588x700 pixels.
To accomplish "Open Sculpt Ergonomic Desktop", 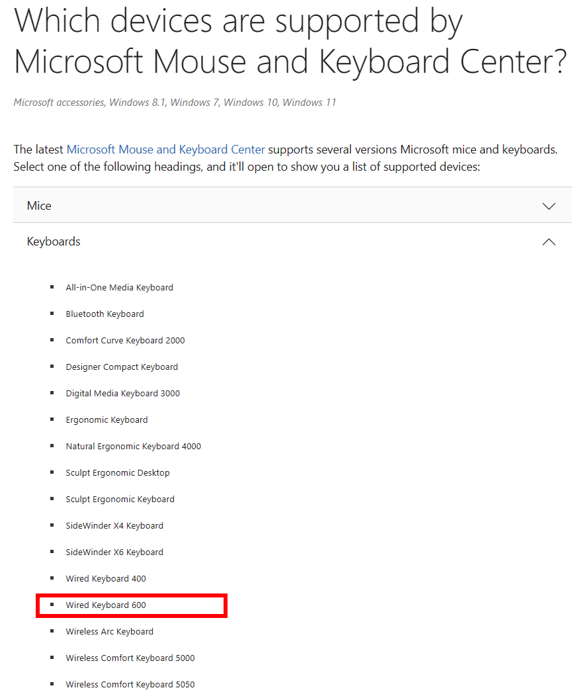I will coord(117,472).
